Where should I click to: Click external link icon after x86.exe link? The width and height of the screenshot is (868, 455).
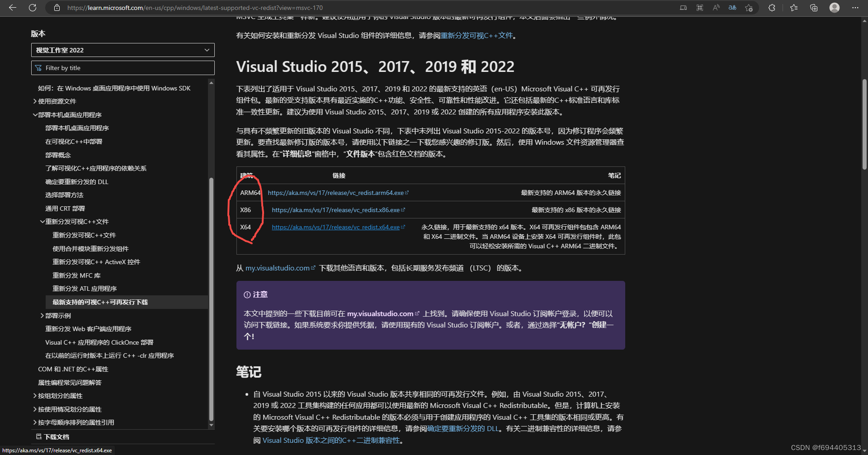pos(403,210)
